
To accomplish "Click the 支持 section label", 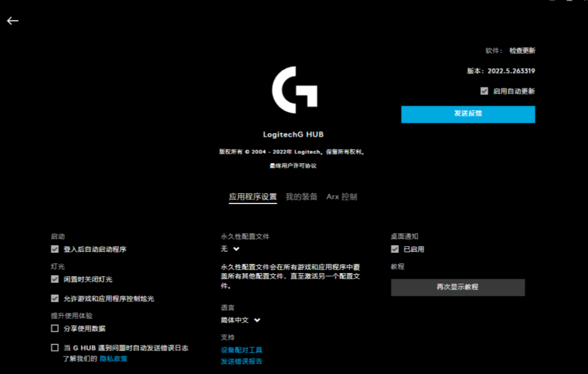I will [x=228, y=337].
